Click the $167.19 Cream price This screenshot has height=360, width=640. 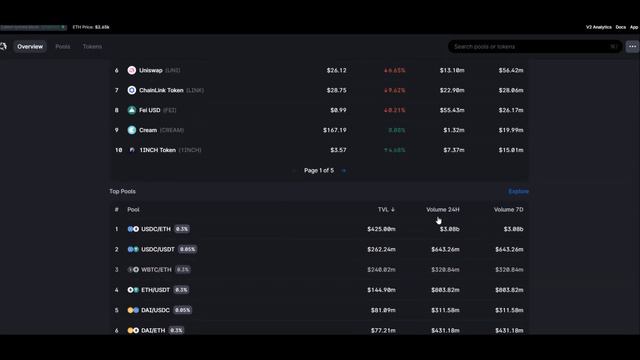(335, 130)
